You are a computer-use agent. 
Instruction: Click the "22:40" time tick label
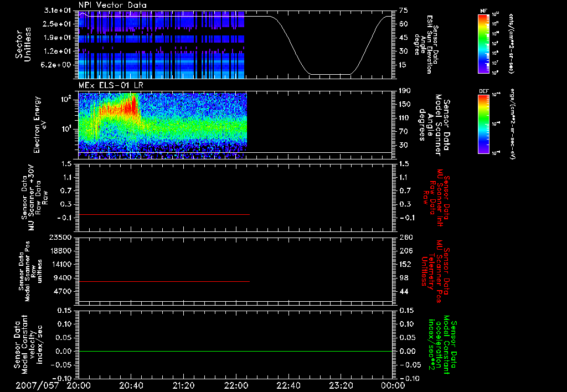[288, 385]
